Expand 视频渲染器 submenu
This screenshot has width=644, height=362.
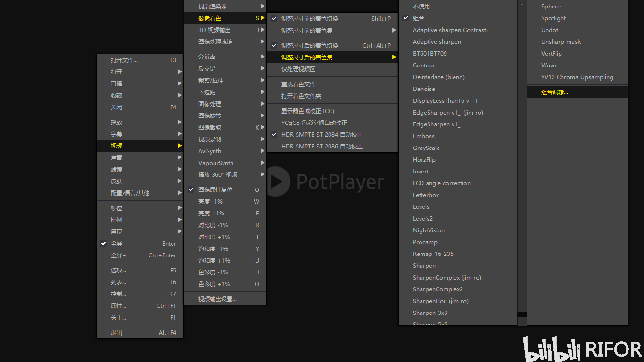tap(225, 7)
